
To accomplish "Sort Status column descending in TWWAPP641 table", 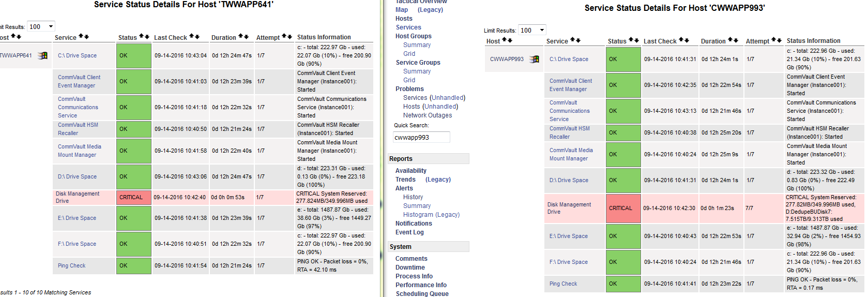I will point(147,37).
